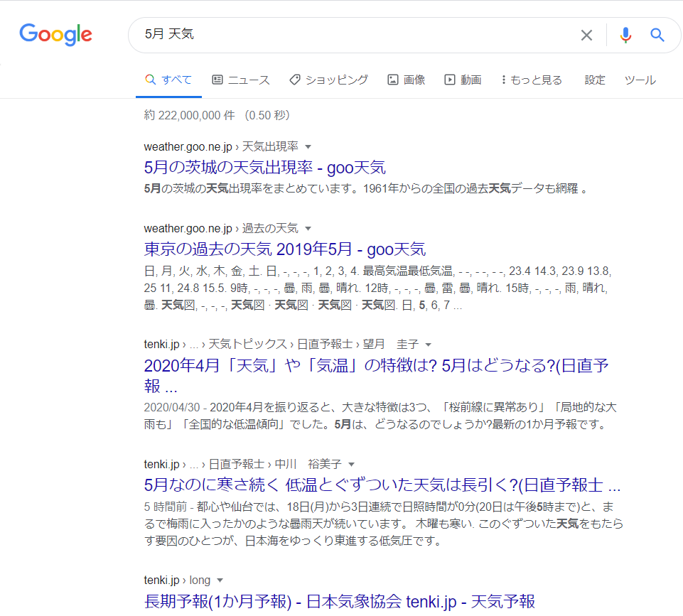Clear the search box with the X icon

click(x=586, y=36)
